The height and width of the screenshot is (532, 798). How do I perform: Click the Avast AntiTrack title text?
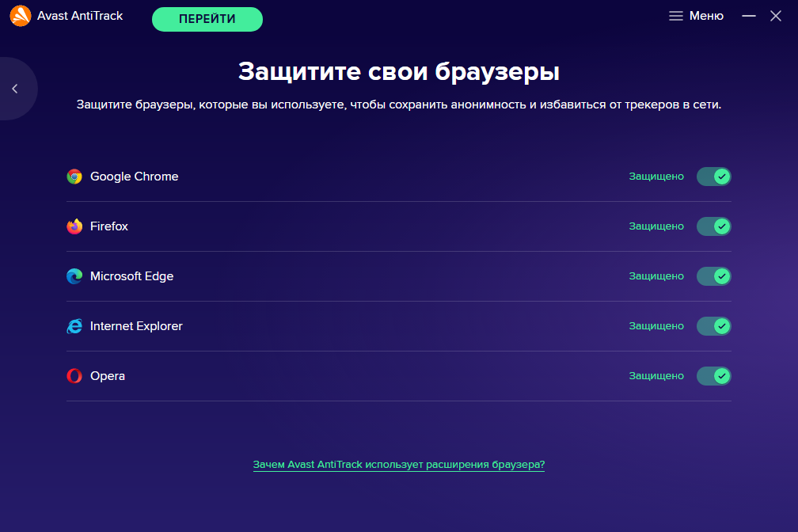(80, 16)
